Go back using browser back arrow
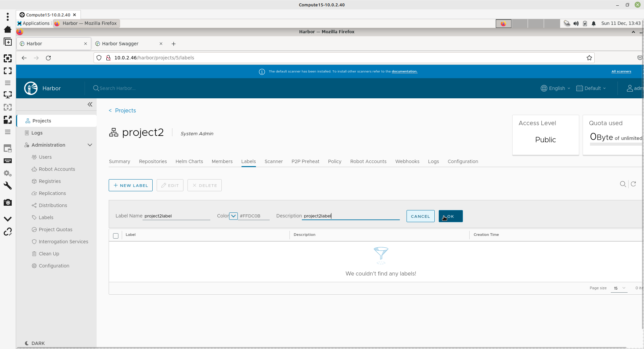This screenshot has height=349, width=644. click(x=24, y=58)
